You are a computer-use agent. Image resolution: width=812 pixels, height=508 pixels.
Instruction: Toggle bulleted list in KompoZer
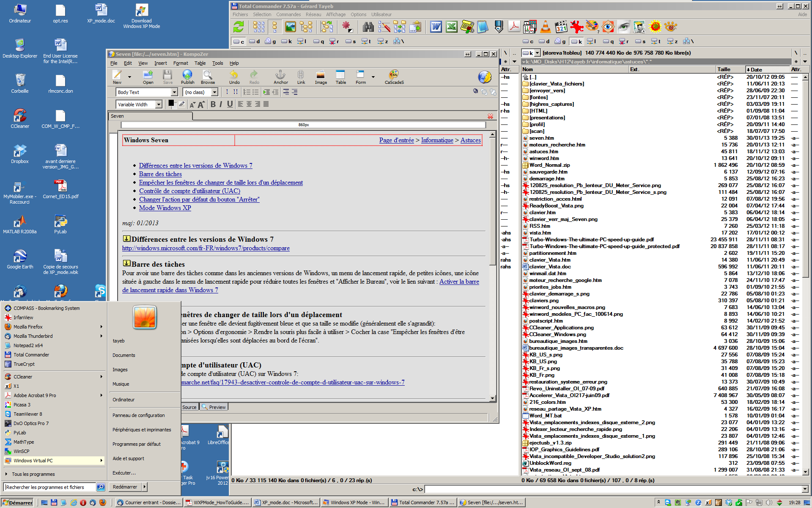(x=255, y=92)
